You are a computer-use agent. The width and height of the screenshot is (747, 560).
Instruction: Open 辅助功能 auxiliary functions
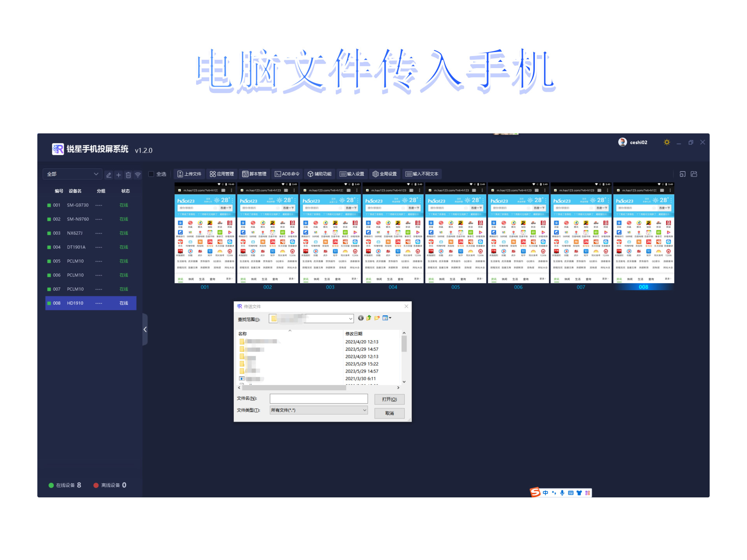coord(319,174)
